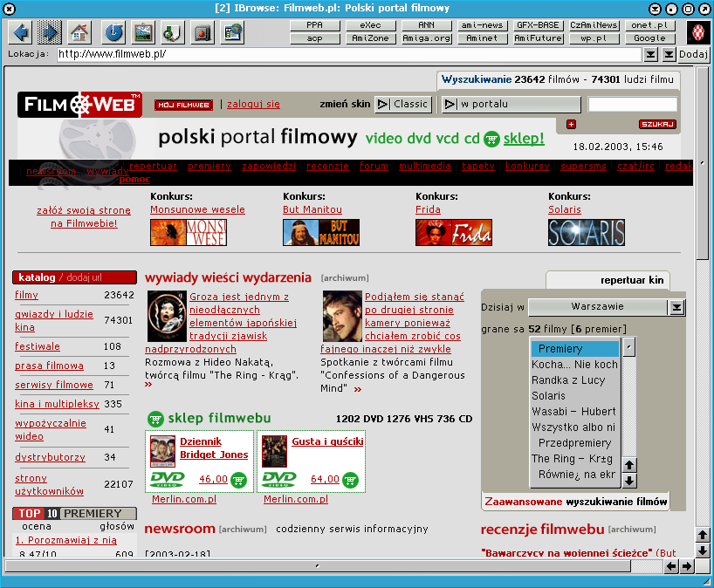This screenshot has width=714, height=588.
Task: Click the page-with-globe toolbar icon
Action: 233,32
